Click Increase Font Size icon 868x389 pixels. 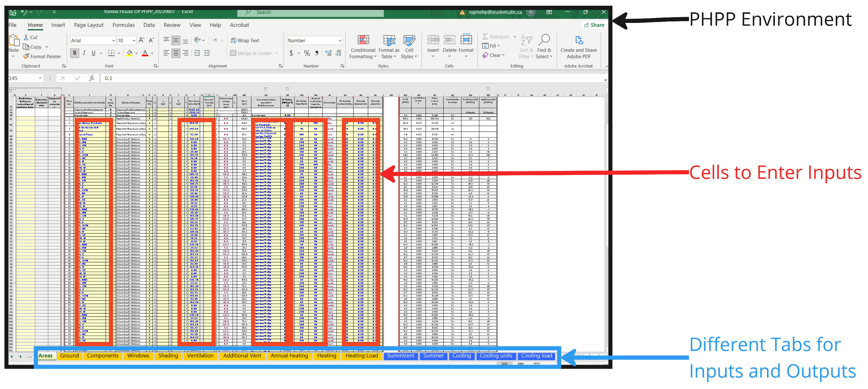click(x=142, y=40)
